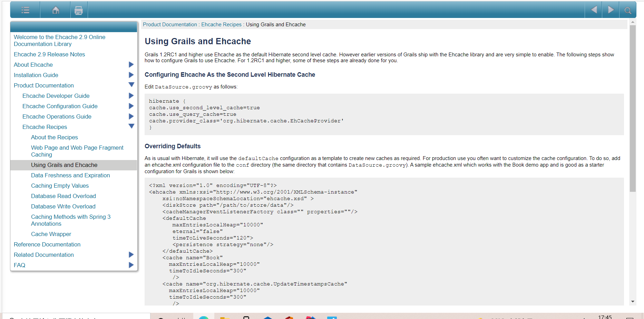
Task: Open Database Read Overload recipe
Action: [x=64, y=196]
